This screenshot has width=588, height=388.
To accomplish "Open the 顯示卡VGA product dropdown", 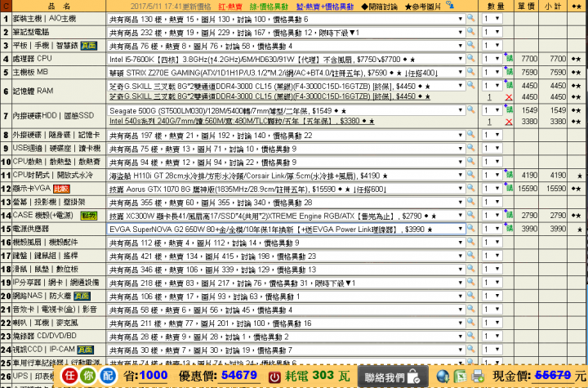I will (286, 189).
